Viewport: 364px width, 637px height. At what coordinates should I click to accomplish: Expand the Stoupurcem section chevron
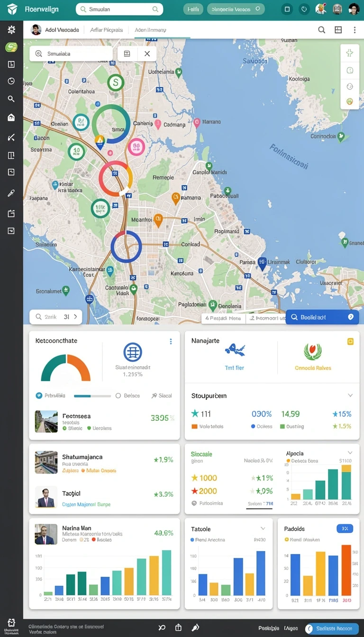click(x=350, y=395)
